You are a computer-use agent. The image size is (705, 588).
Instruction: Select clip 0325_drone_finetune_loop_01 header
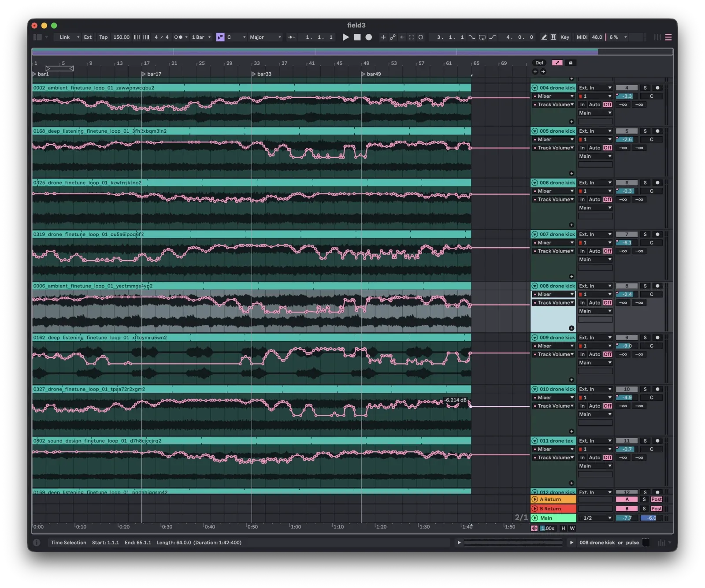tap(252, 182)
